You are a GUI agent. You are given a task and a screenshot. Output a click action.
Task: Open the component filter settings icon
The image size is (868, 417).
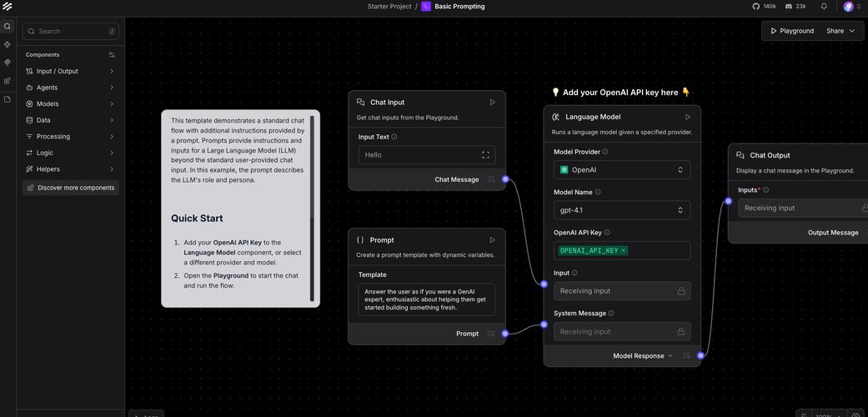[112, 55]
